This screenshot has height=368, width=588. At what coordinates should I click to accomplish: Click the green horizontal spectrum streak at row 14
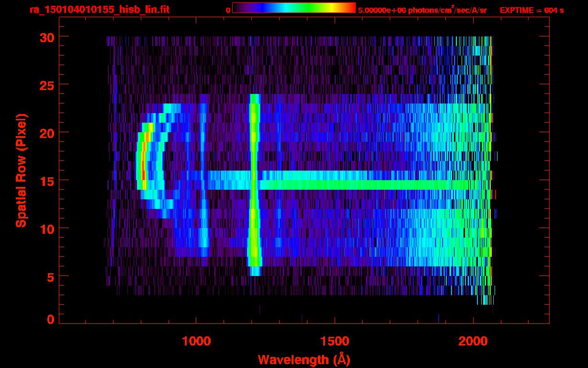tap(364, 184)
